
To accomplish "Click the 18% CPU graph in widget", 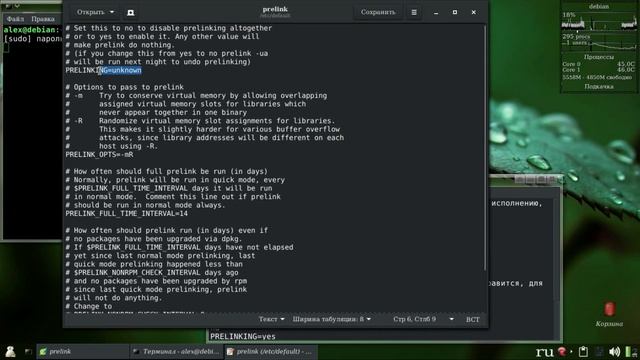I will coord(599,23).
